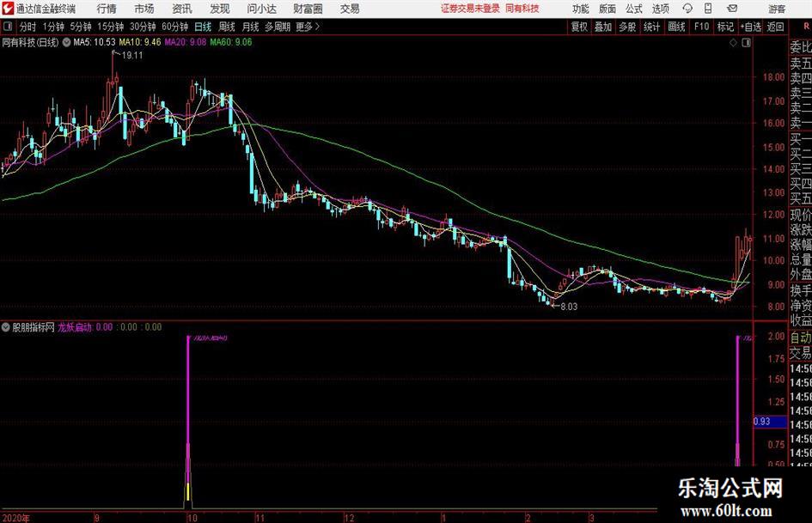
Task: Click the 18.00 price axis label
Action: 773,77
